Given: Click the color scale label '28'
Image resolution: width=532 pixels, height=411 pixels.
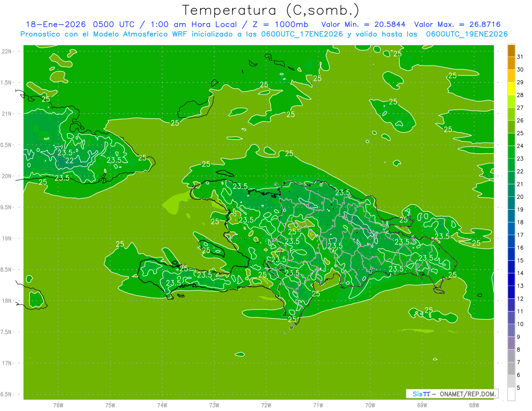Looking at the screenshot, I should pyautogui.click(x=520, y=95).
